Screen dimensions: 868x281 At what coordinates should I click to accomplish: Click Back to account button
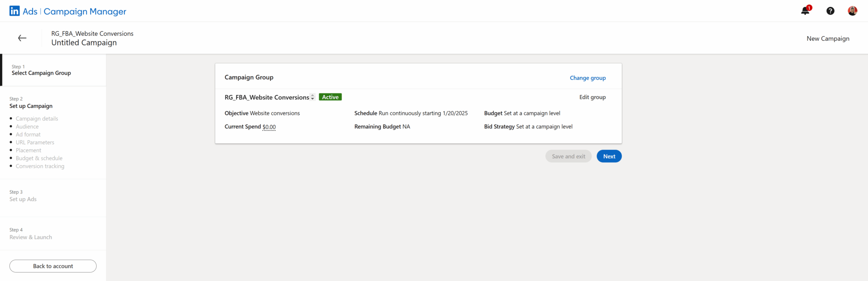(x=53, y=266)
